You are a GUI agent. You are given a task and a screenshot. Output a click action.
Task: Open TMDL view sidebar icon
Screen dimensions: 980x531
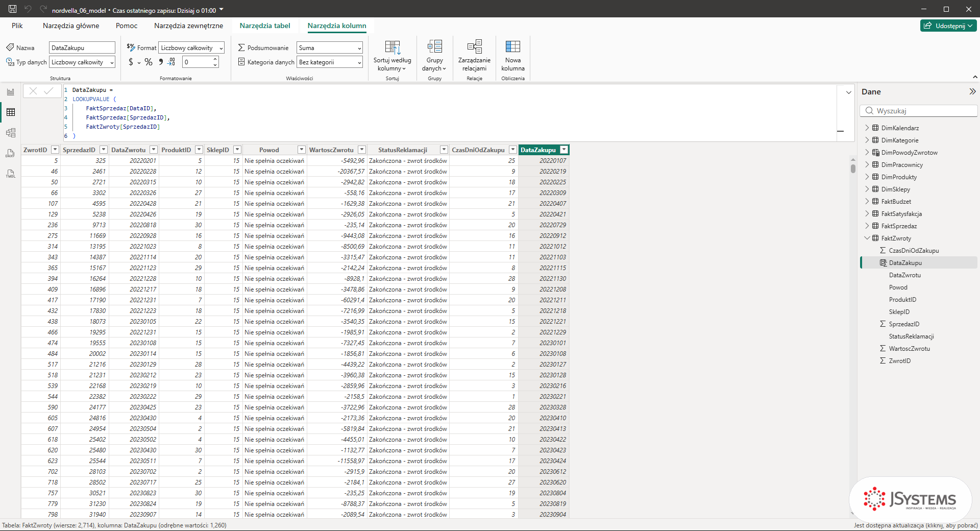tap(11, 174)
